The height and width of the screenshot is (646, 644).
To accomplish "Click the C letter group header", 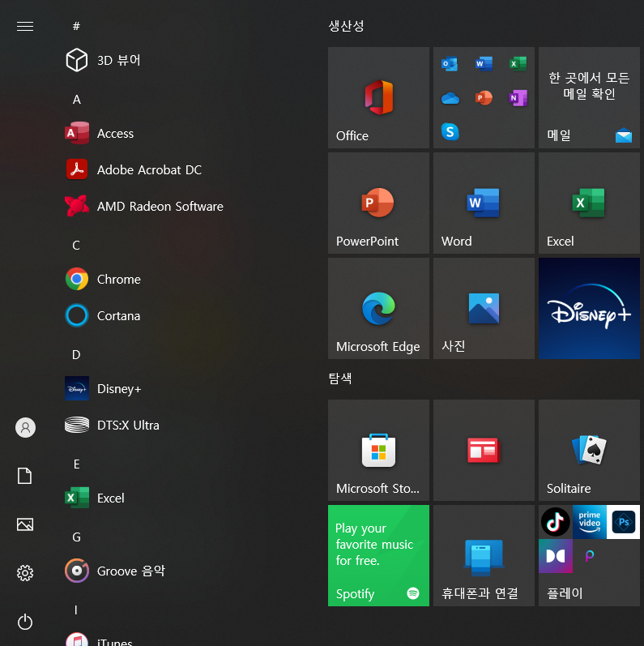I will tap(76, 245).
